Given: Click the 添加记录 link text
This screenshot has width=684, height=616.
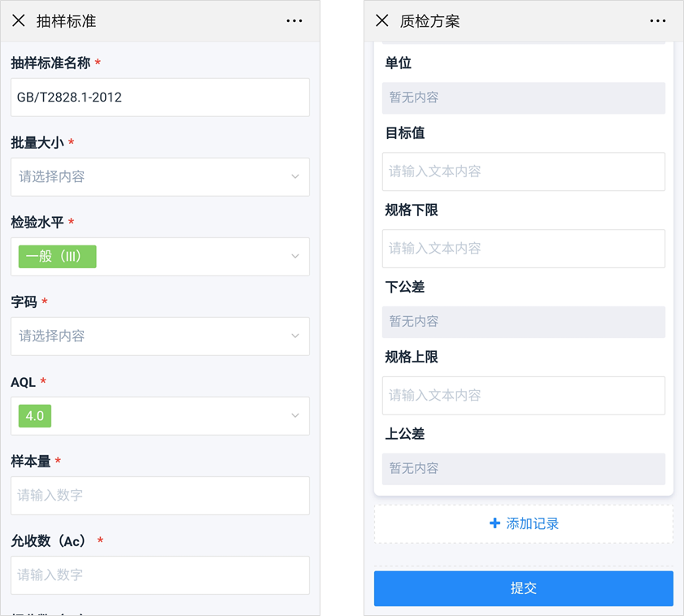Looking at the screenshot, I should (x=532, y=523).
